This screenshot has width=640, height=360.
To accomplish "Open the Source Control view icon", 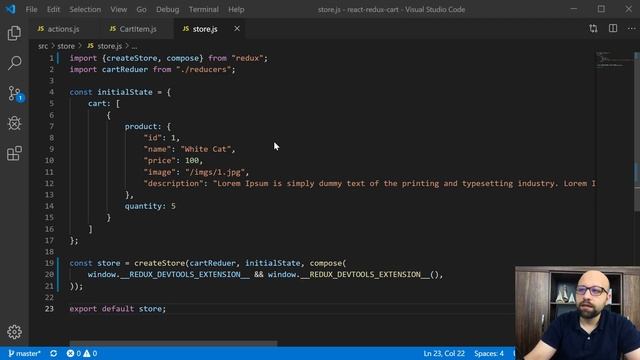I will pos(15,93).
